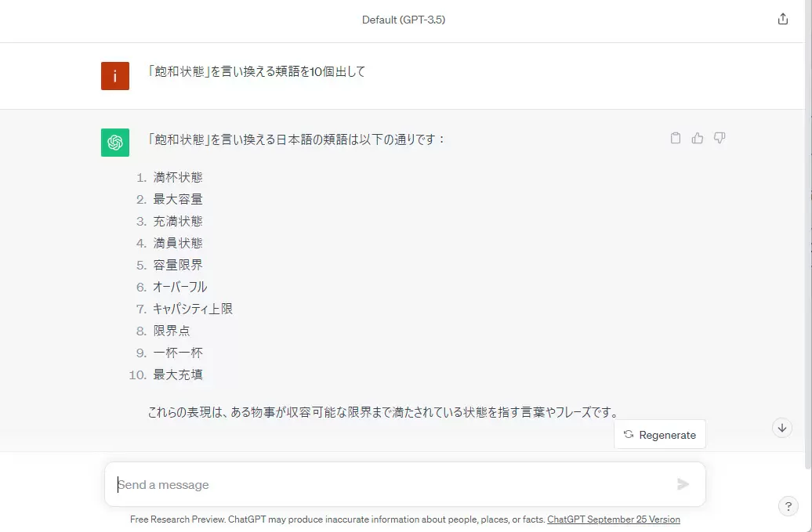Click list item 一杯一杯
812x532 pixels.
(x=178, y=353)
